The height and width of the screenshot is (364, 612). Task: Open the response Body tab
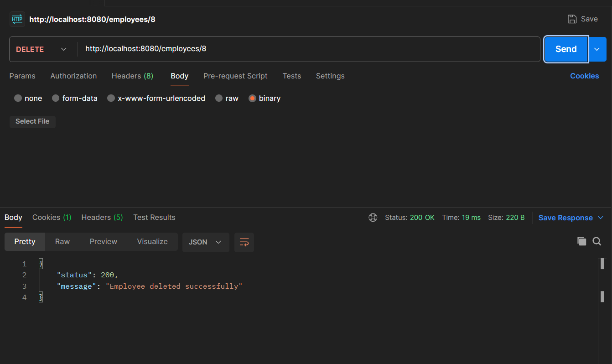(13, 217)
